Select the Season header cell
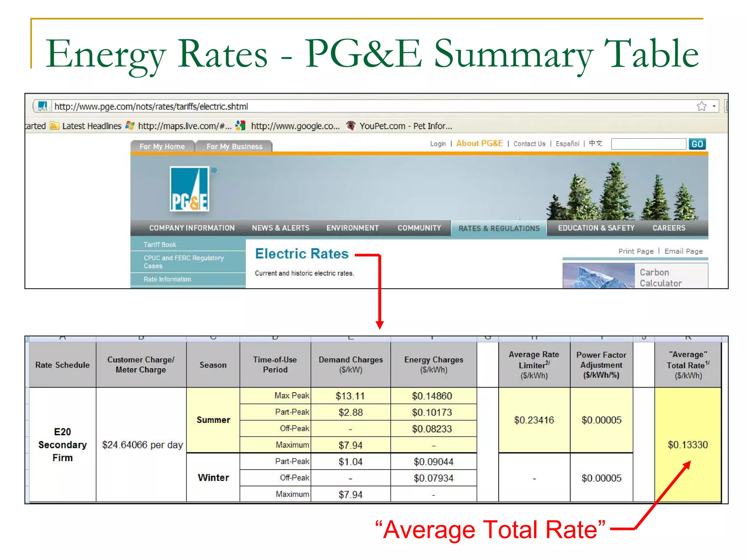 [213, 365]
